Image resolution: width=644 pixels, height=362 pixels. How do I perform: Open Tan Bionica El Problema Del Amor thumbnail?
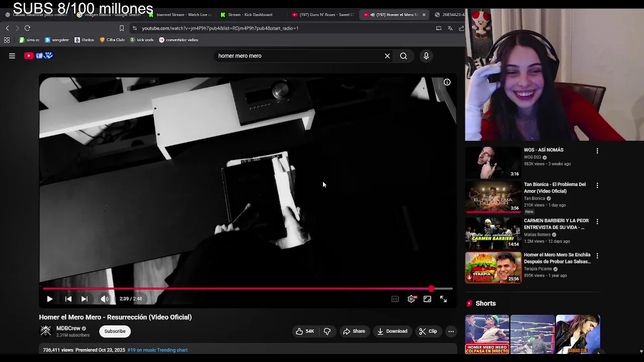[493, 197]
